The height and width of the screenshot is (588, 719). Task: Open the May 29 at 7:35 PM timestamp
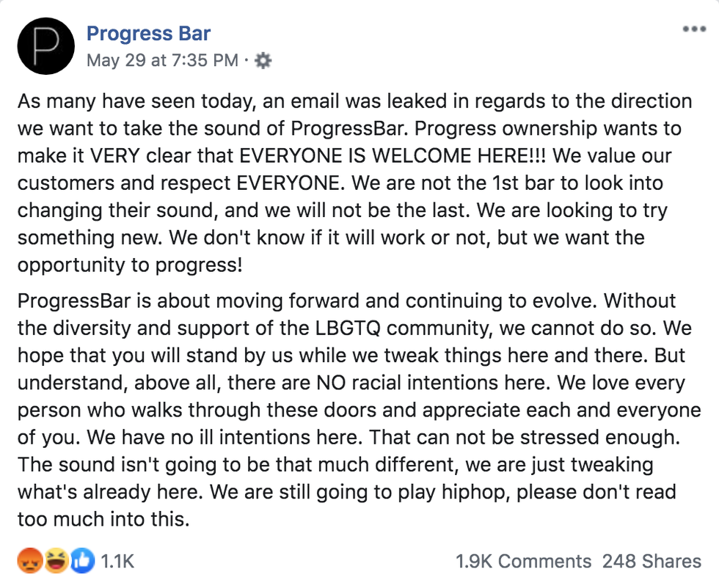click(162, 61)
